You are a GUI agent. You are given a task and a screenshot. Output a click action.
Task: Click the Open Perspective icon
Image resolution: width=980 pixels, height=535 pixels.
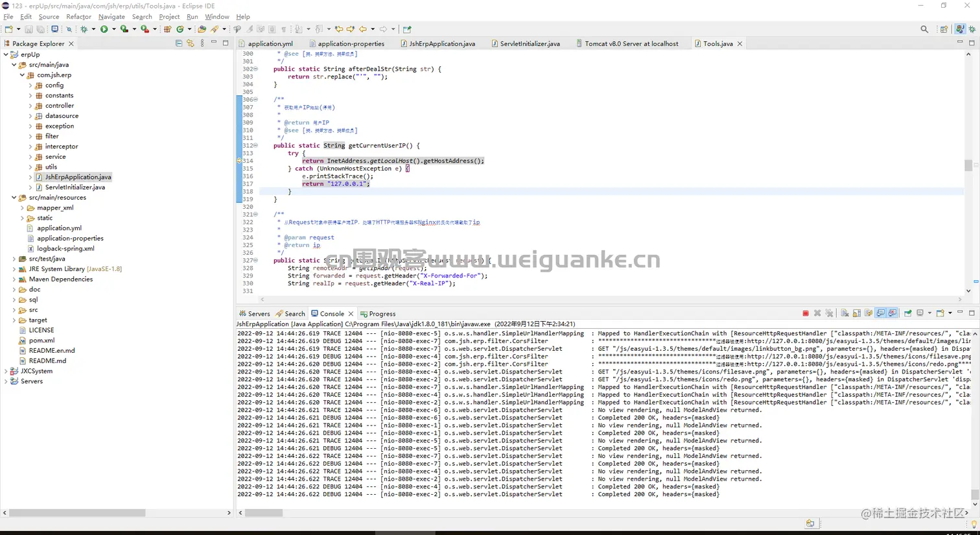(x=944, y=29)
